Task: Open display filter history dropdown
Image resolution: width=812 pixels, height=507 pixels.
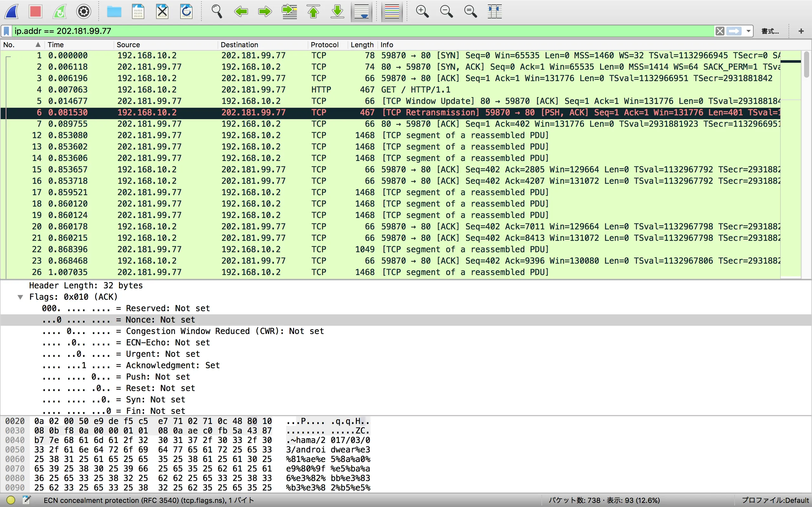Action: click(748, 31)
